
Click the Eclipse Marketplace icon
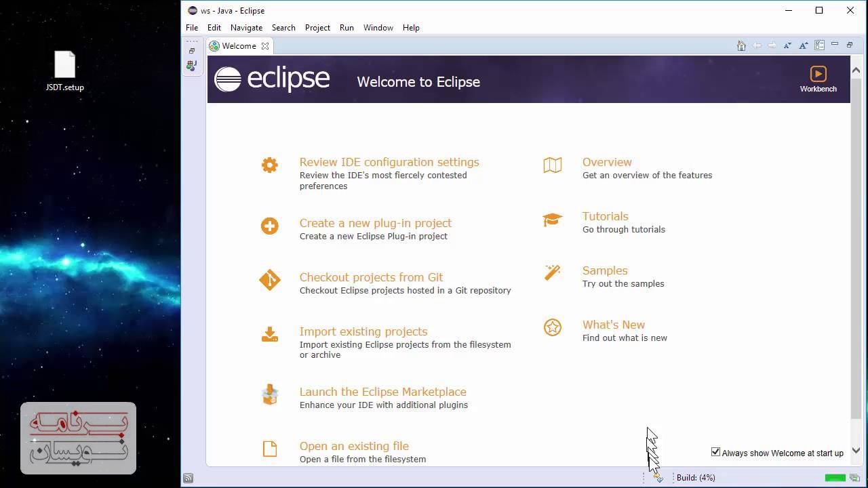(270, 394)
